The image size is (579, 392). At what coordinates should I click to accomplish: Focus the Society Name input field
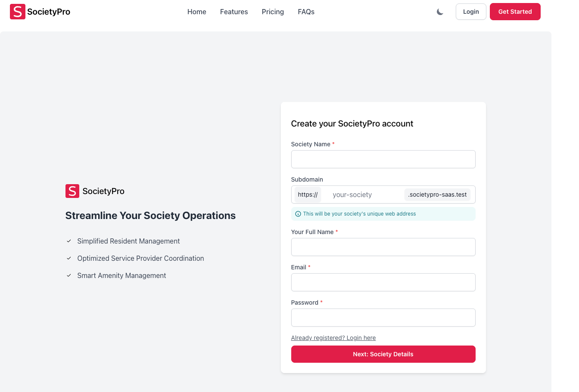[x=383, y=159]
